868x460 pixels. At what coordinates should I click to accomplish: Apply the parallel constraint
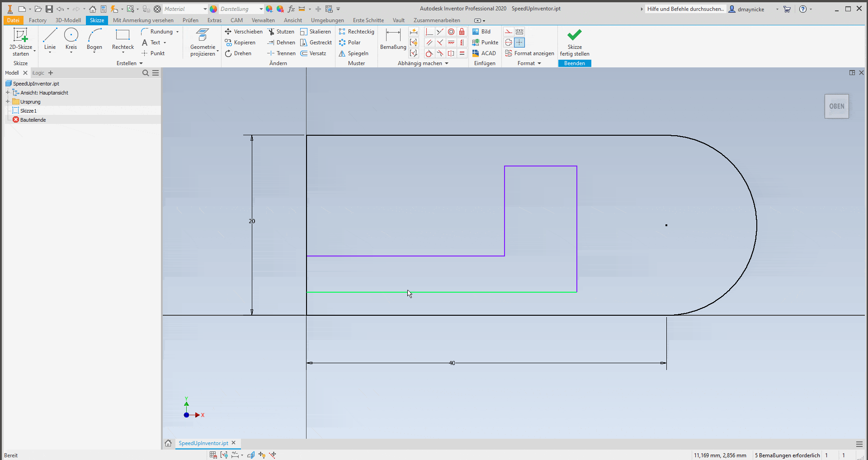(429, 42)
